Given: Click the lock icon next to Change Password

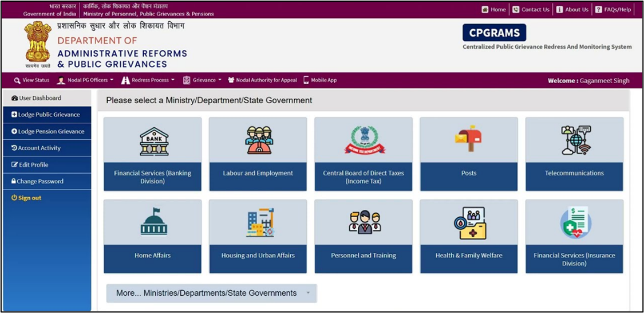Looking at the screenshot, I should pyautogui.click(x=14, y=181).
